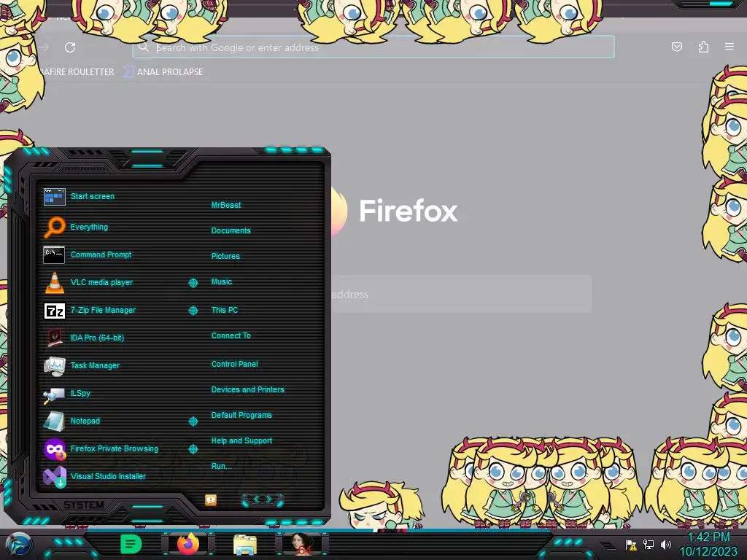Open Control Panel
The width and height of the screenshot is (747, 560).
tap(234, 364)
